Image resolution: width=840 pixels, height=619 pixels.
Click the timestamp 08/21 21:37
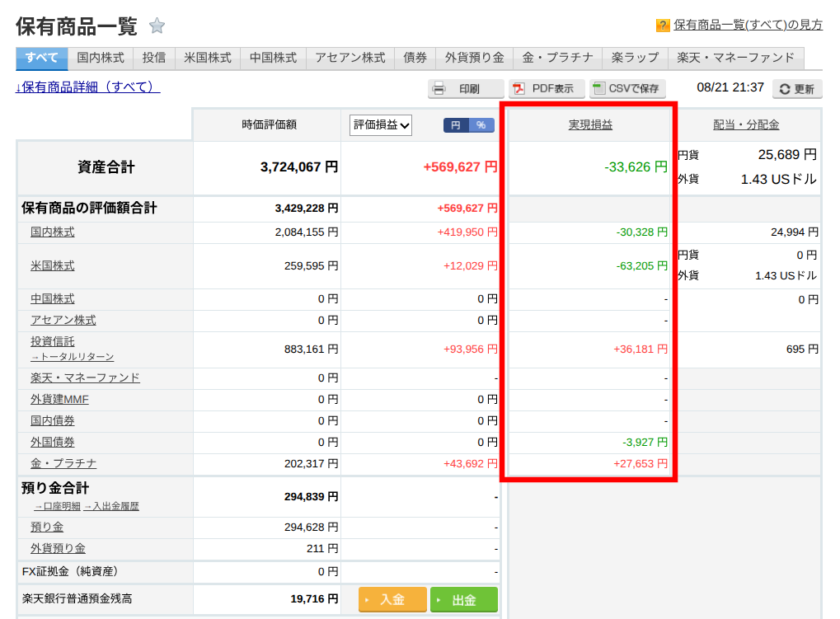pyautogui.click(x=730, y=87)
